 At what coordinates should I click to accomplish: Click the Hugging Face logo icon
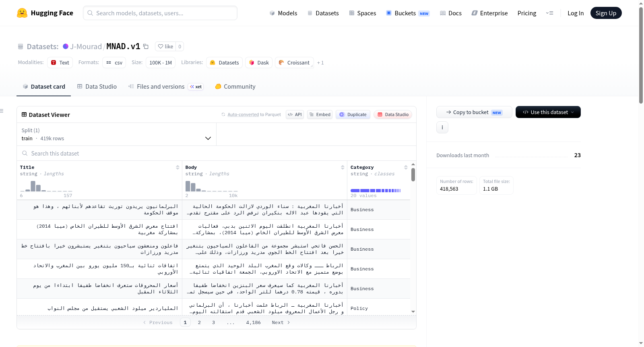coord(22,13)
